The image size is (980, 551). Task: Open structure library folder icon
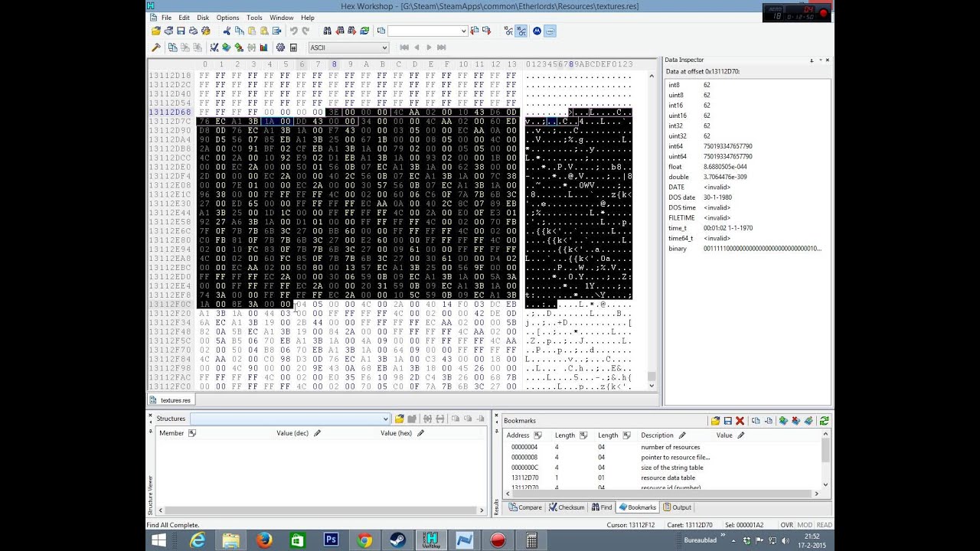click(399, 419)
